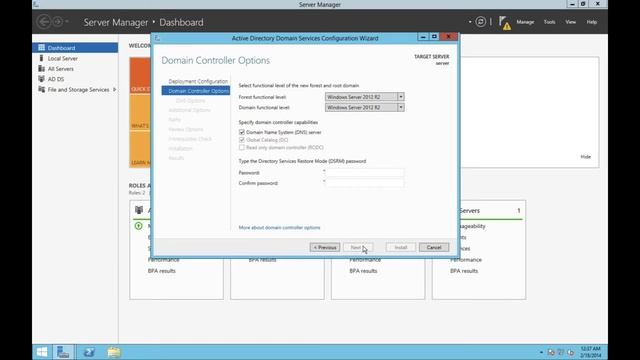Open BPA results in first role tile

point(162,271)
